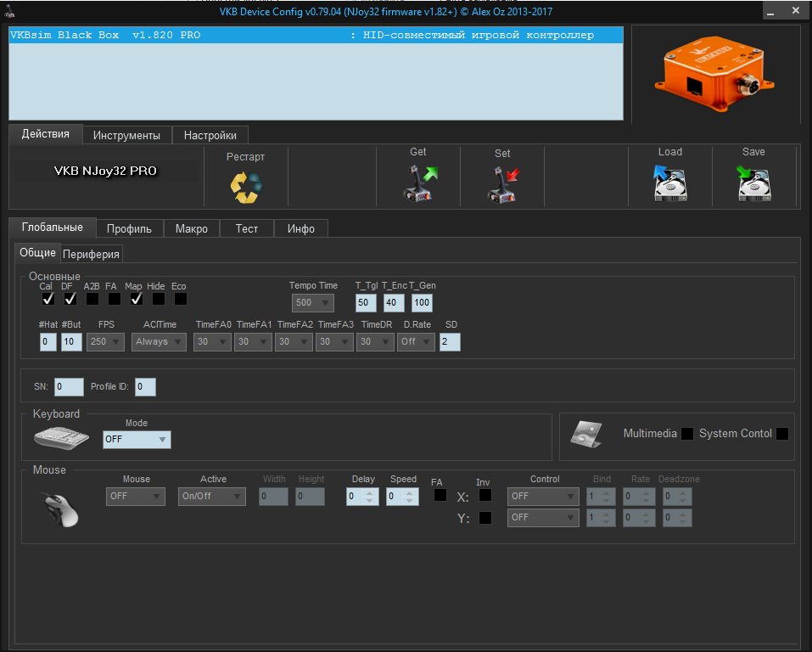Open the Тест tab
812x652 pixels.
pyautogui.click(x=247, y=228)
